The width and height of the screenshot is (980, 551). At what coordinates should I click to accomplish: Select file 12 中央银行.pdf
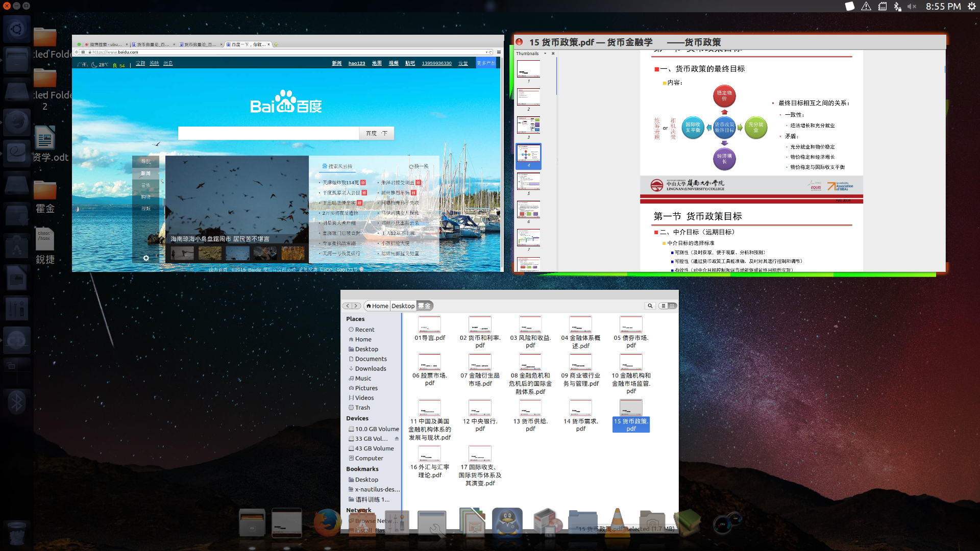[480, 416]
